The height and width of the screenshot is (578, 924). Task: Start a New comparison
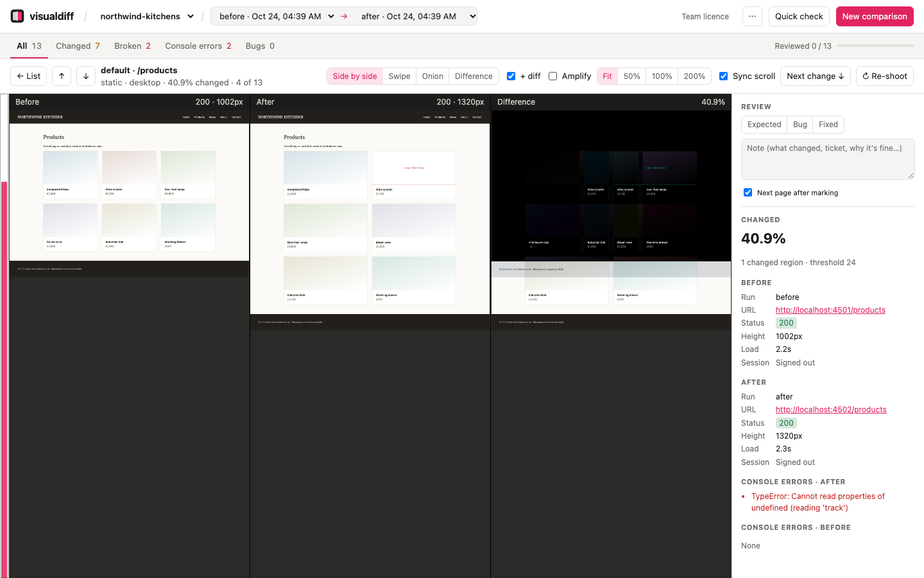click(875, 16)
